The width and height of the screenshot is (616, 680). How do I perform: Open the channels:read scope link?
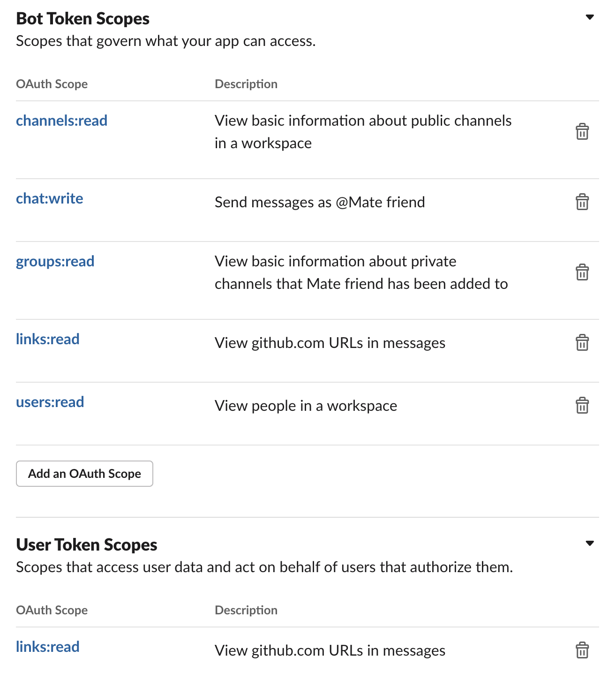tap(61, 121)
